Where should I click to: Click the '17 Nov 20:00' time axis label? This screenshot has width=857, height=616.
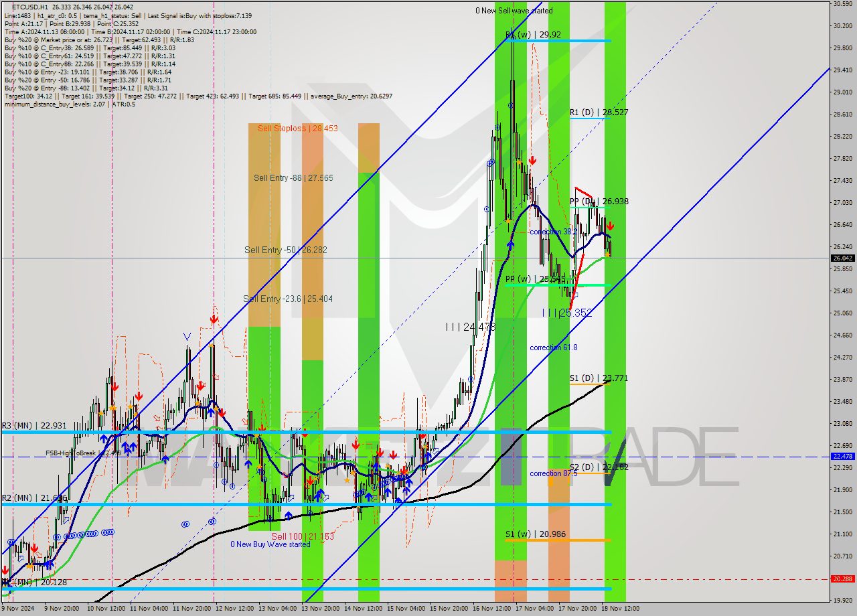click(x=577, y=609)
